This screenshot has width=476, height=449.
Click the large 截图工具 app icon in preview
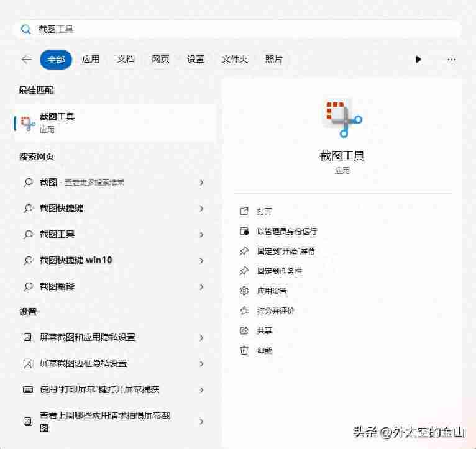342,118
